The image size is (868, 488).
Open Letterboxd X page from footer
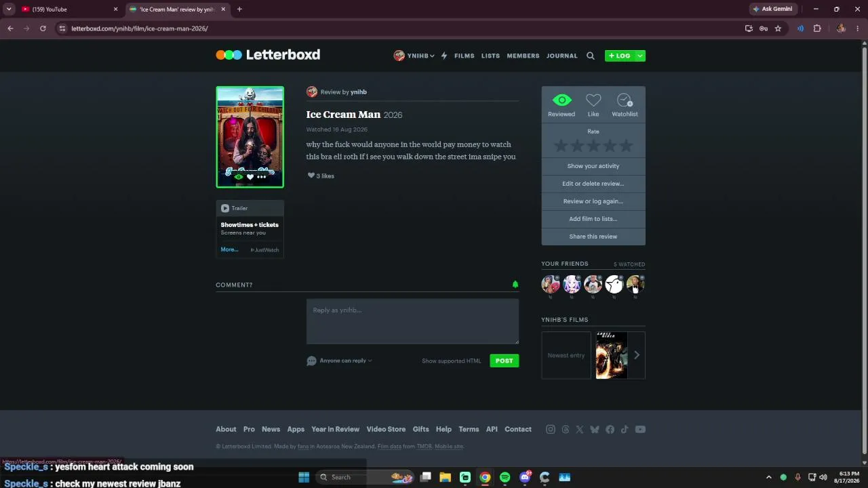(x=580, y=429)
